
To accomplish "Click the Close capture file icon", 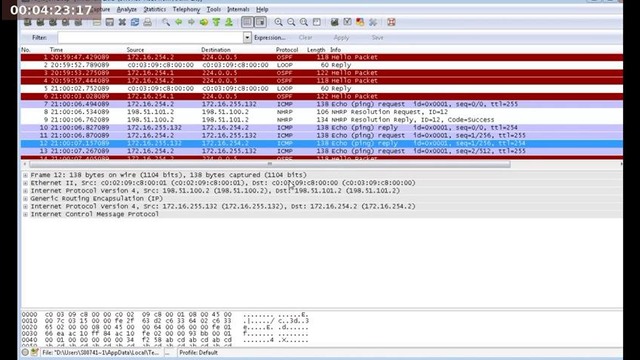I will tap(122, 22).
